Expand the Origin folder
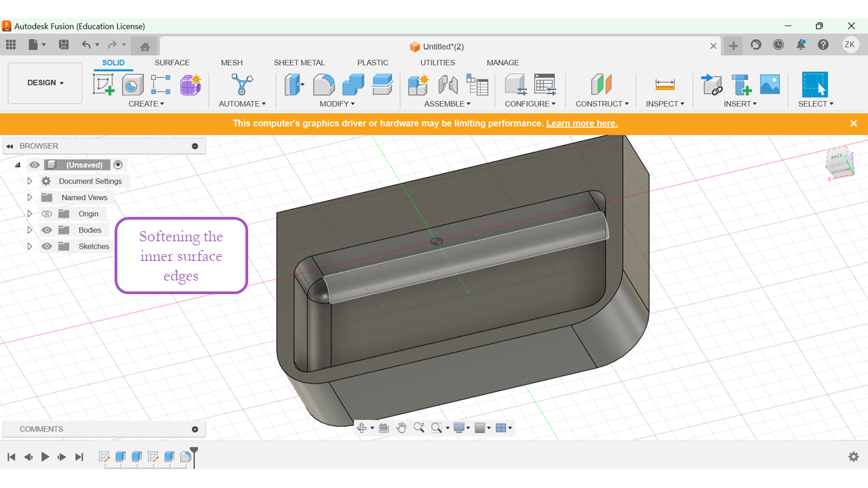868x488 pixels. click(x=29, y=213)
